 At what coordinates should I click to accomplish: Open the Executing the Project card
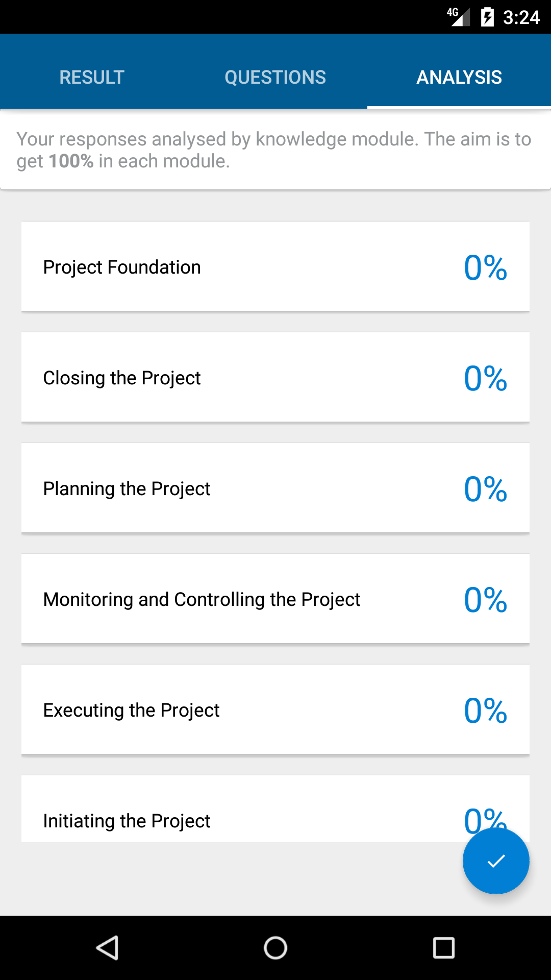[x=275, y=709]
